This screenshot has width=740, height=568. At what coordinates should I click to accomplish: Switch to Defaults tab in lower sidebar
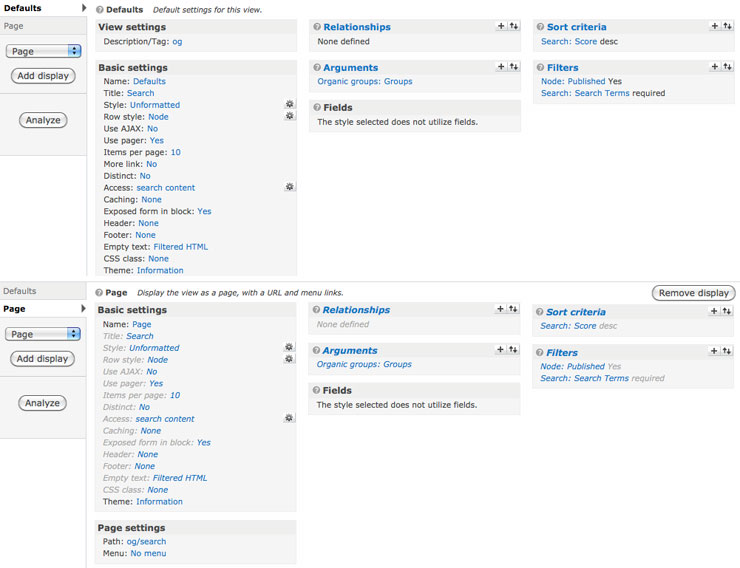point(20,291)
